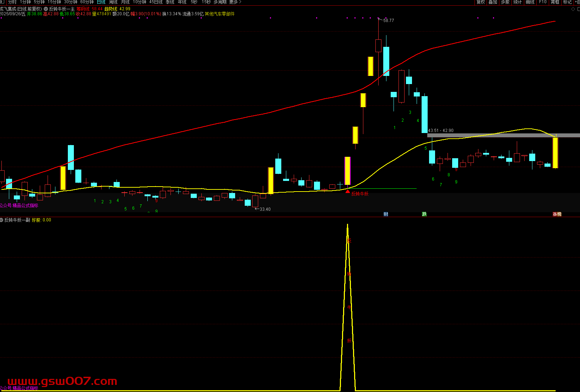The width and height of the screenshot is (580, 392).
Task: Click the 43.51 - 42.90 gap label
Action: tap(441, 131)
